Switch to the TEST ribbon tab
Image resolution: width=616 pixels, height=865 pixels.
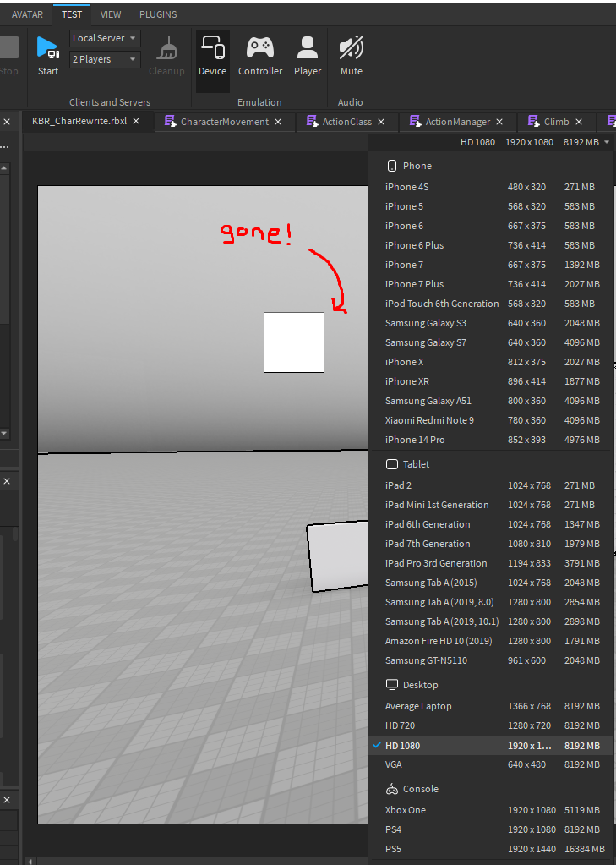pos(72,14)
